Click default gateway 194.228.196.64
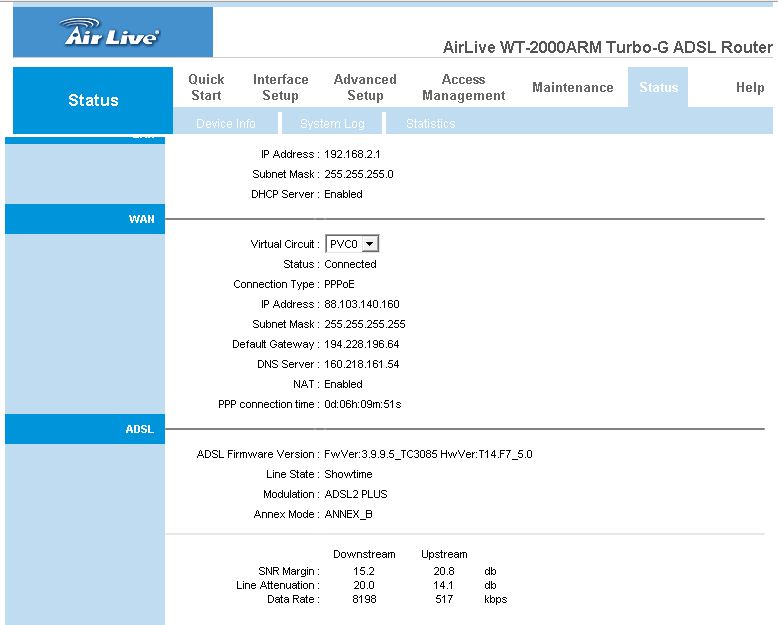Viewport: 778px width, 625px height. coord(362,344)
